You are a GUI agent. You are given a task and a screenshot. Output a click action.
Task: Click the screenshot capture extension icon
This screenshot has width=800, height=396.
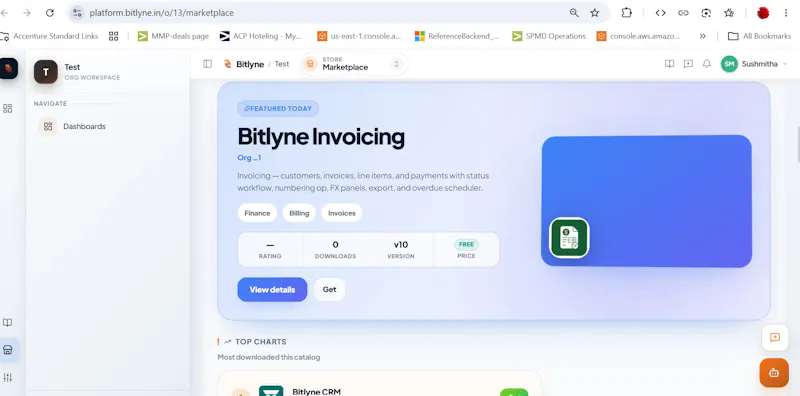click(x=706, y=13)
